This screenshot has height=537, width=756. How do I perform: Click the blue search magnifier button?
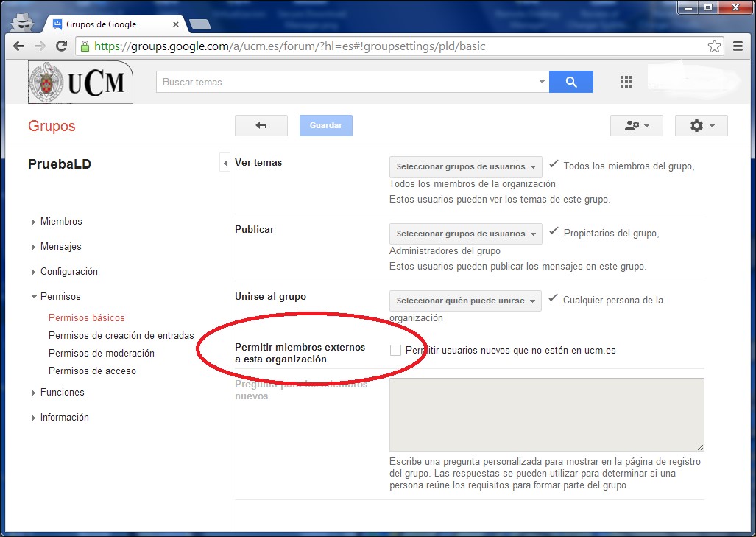click(570, 82)
